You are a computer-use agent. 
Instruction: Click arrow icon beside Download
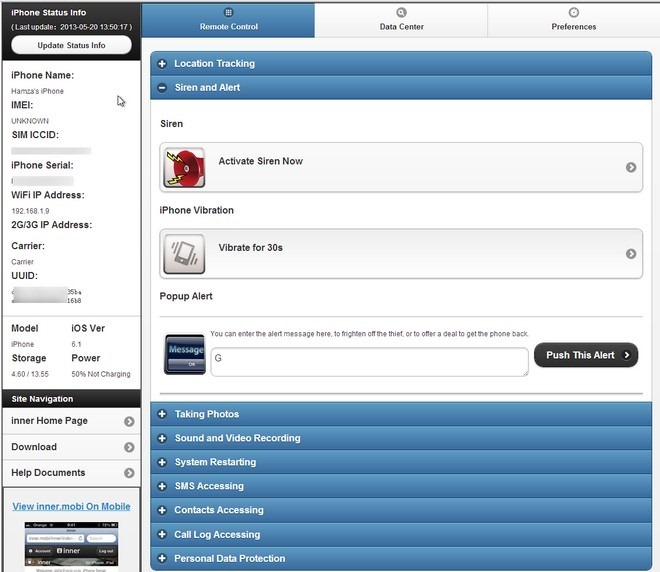coord(129,447)
